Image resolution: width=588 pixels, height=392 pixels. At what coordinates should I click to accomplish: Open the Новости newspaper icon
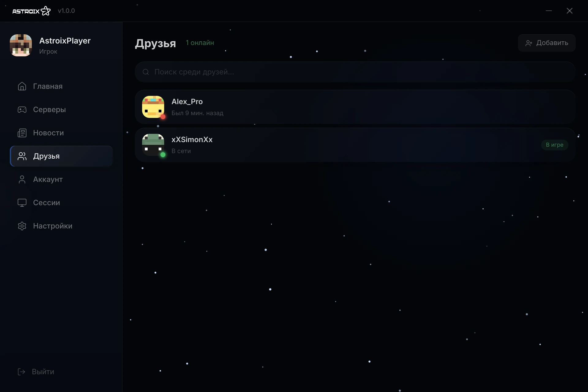point(22,133)
